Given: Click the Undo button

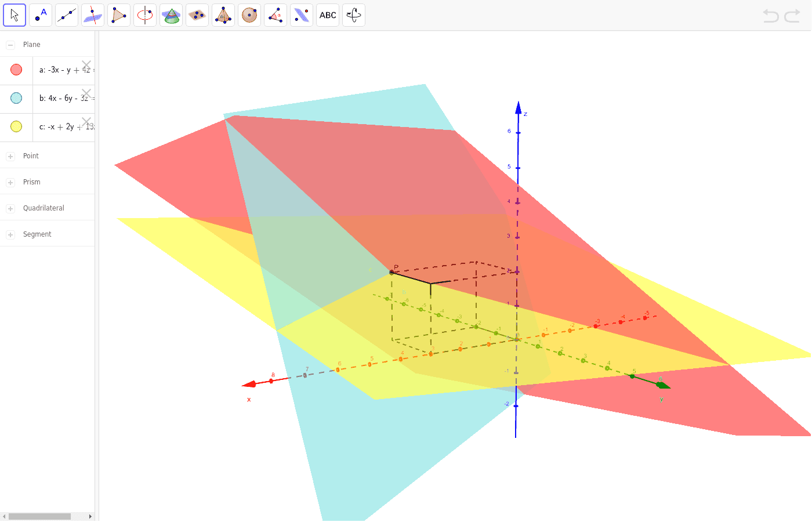Looking at the screenshot, I should (x=771, y=16).
